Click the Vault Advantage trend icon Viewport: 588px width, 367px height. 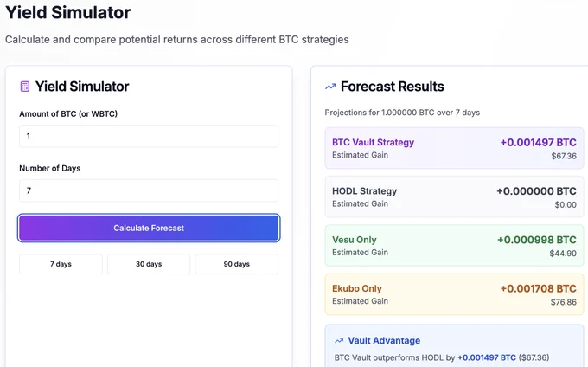339,341
